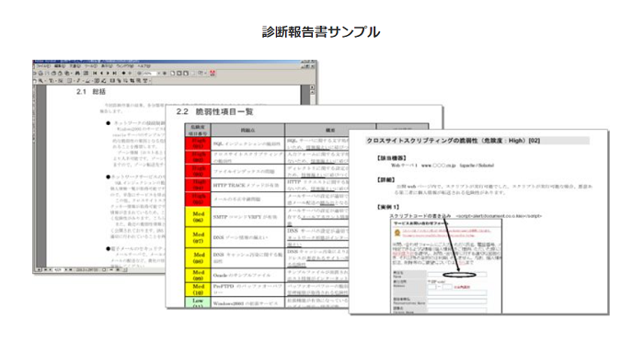Select the Text Select tool icon
The width and height of the screenshot is (644, 342).
point(51,81)
